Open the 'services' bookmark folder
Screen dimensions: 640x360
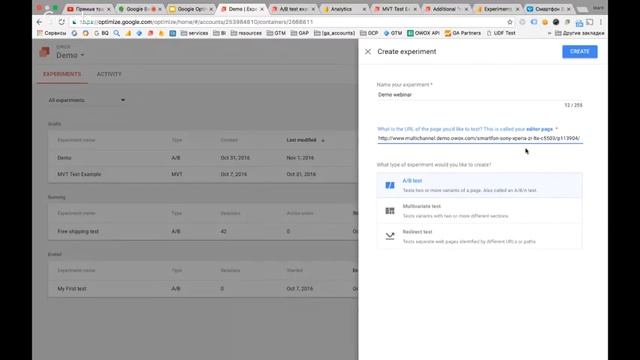pos(194,33)
